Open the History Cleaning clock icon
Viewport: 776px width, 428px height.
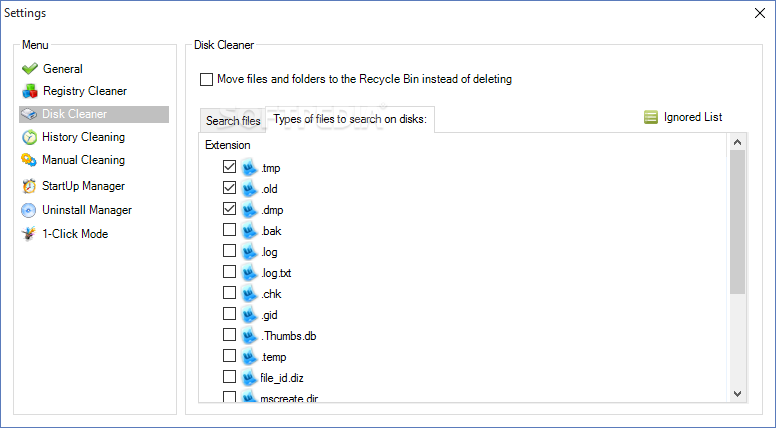[x=29, y=137]
